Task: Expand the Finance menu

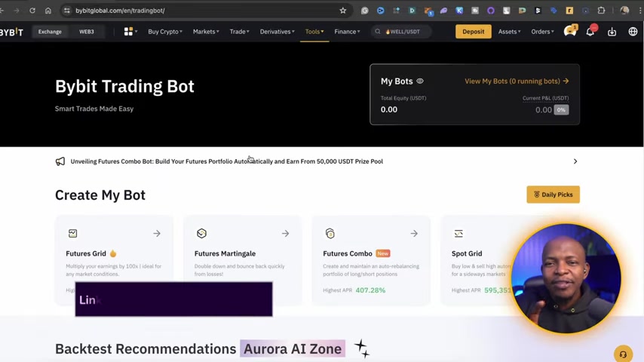Action: [347, 32]
